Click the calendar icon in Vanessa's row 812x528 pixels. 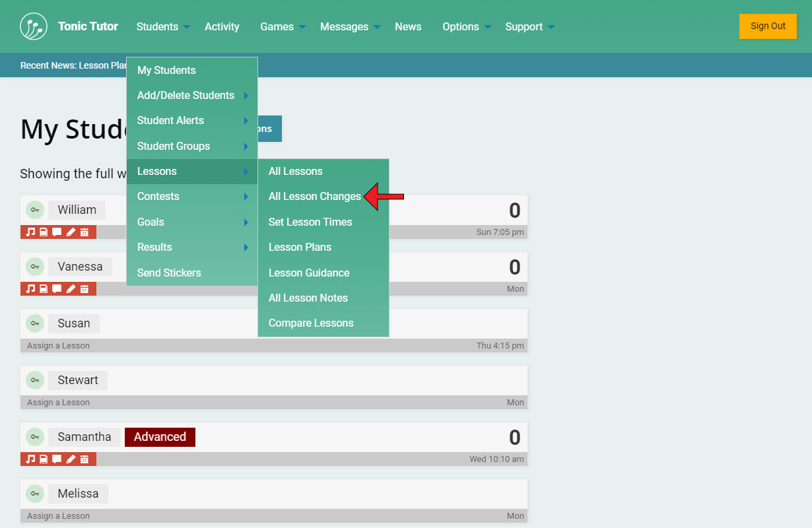point(85,289)
